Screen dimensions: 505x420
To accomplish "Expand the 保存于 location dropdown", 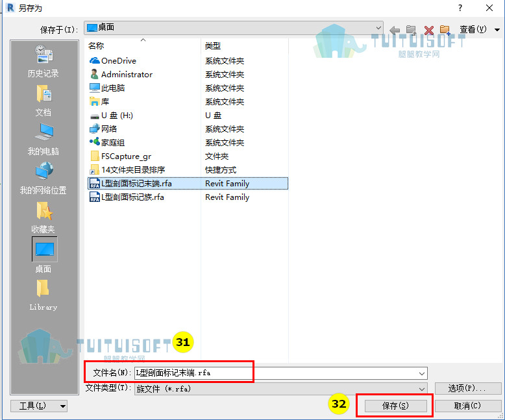I will click(x=379, y=28).
